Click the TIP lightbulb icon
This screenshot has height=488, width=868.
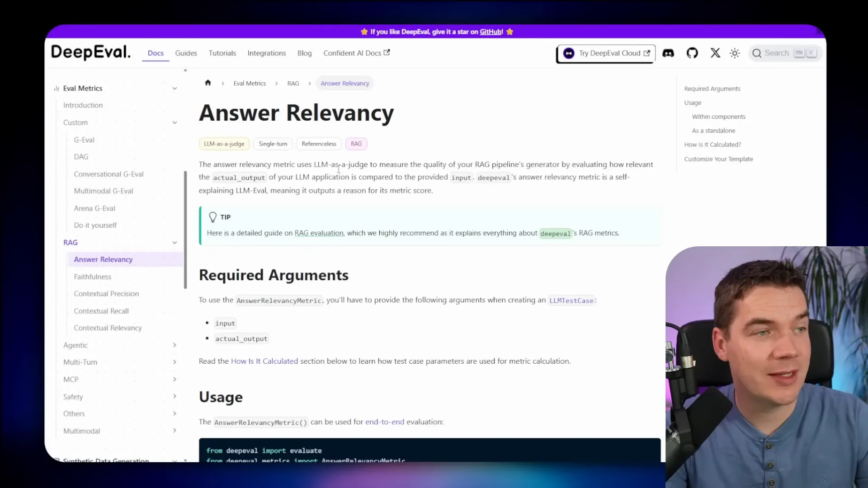tap(213, 217)
